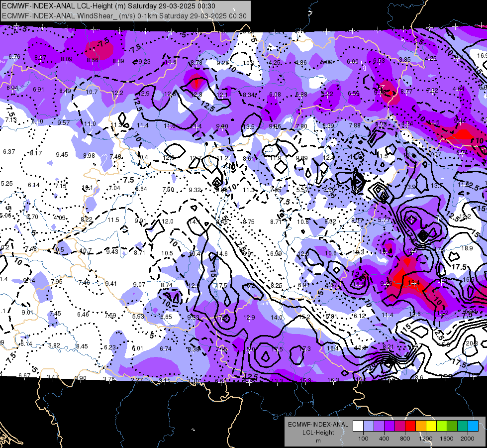The image size is (487, 448).
Task: Click the shear value 8.66
Action: coord(93,60)
